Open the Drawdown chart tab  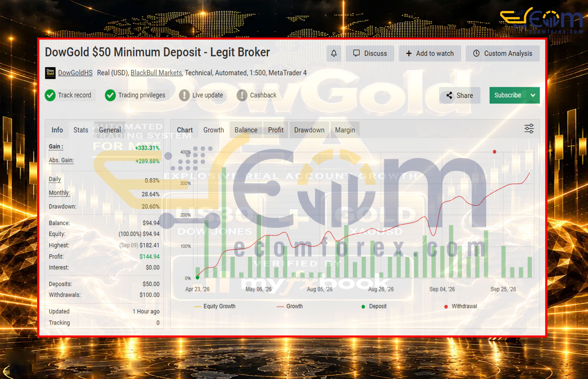[x=309, y=130]
